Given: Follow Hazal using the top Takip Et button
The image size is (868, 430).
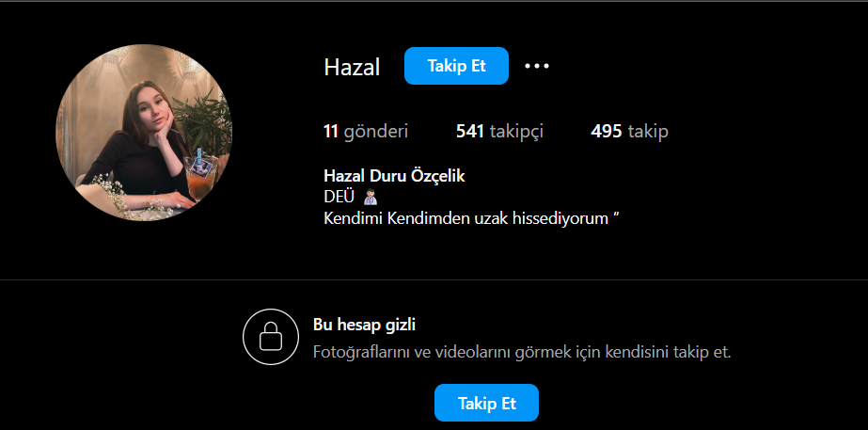Looking at the screenshot, I should coord(456,66).
